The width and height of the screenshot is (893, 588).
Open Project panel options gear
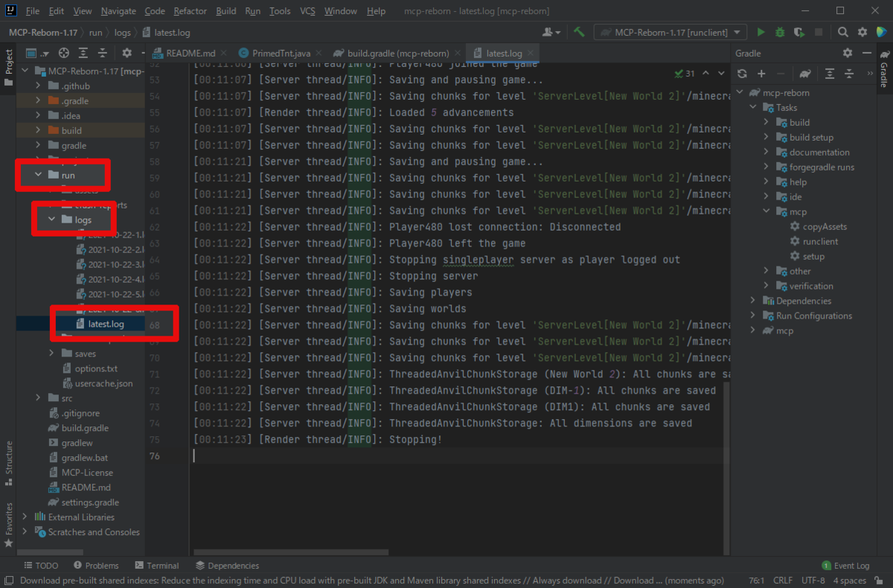[127, 53]
